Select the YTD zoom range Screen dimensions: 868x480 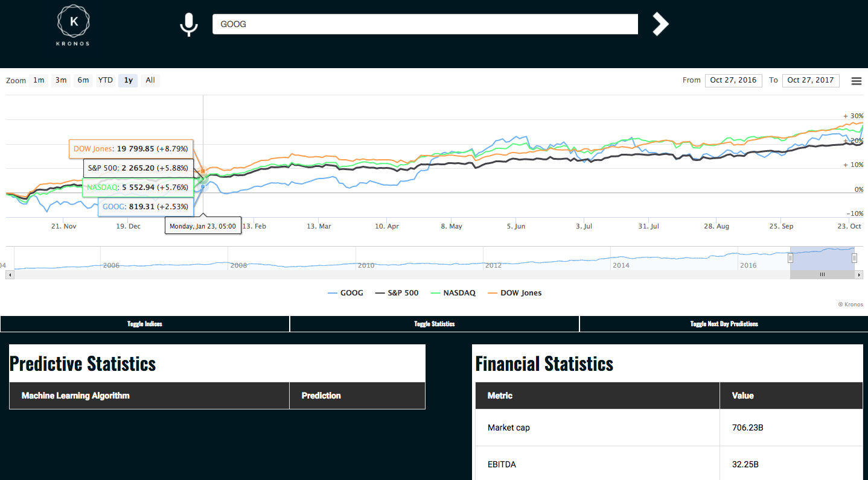point(106,80)
